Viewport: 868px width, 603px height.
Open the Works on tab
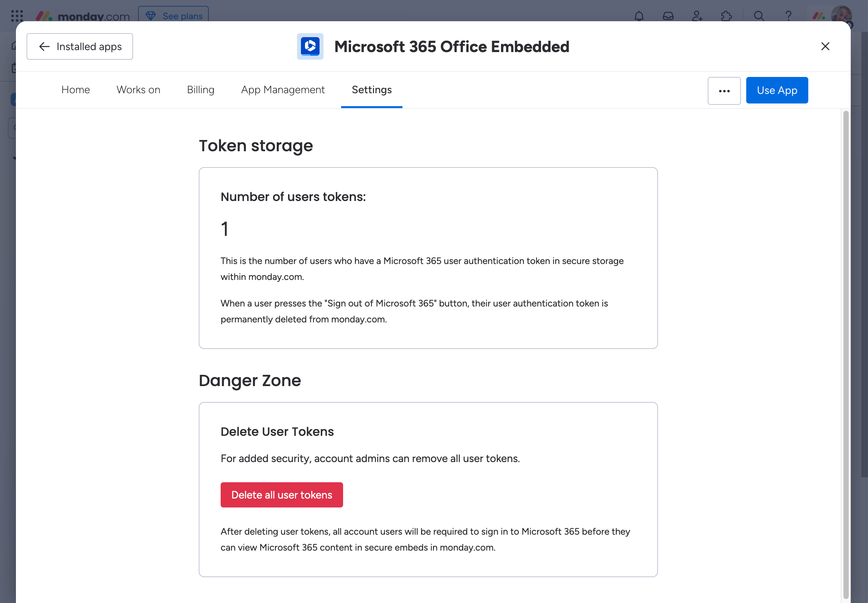pos(138,90)
